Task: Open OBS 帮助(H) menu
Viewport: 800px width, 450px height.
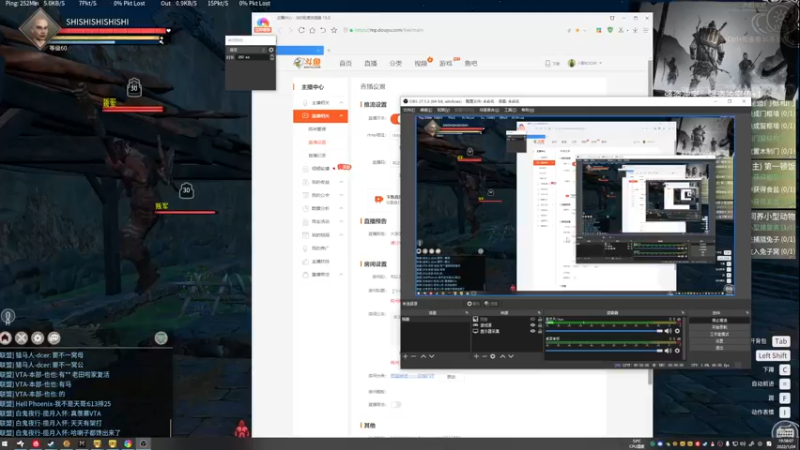Action: [528, 110]
